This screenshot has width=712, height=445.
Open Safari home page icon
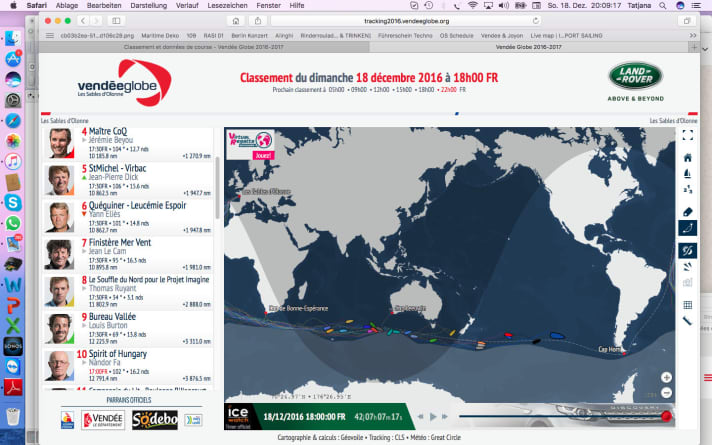(236, 21)
